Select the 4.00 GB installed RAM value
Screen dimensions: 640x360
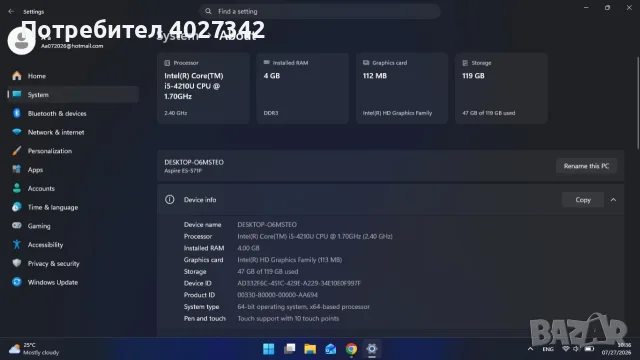pos(248,248)
